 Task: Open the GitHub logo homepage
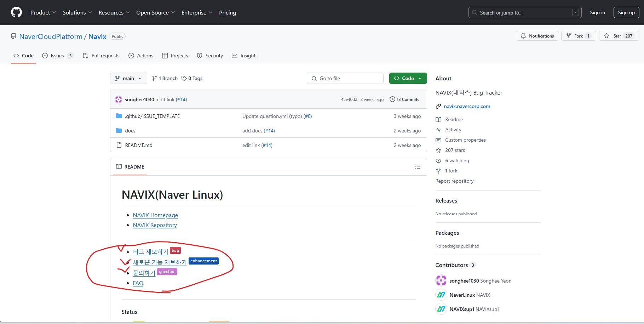[16, 12]
